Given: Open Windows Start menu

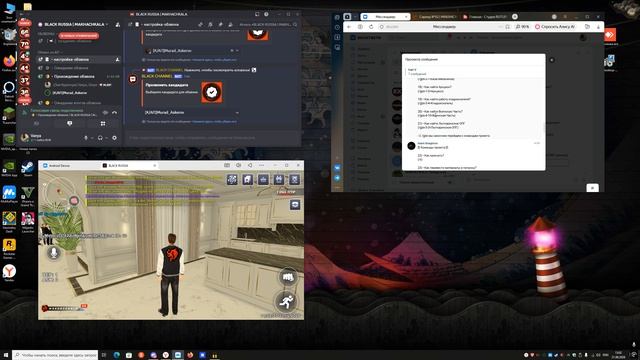Looking at the screenshot, I should 6,355.
